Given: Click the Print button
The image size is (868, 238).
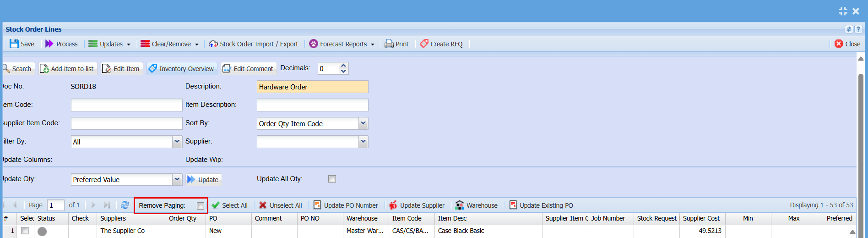Looking at the screenshot, I should [396, 44].
